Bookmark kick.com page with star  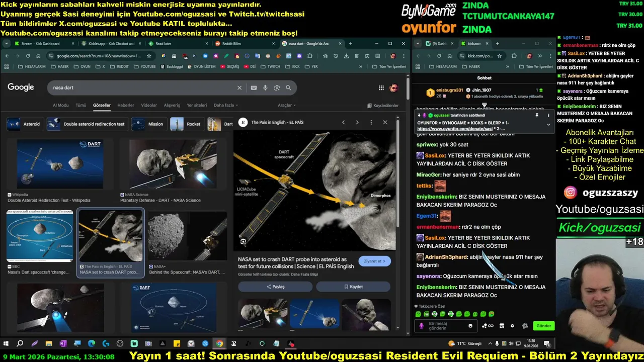point(499,56)
